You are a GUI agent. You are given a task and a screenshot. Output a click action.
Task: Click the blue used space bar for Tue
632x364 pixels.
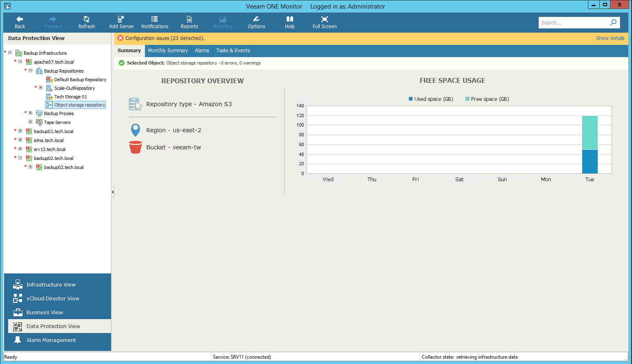(x=590, y=162)
